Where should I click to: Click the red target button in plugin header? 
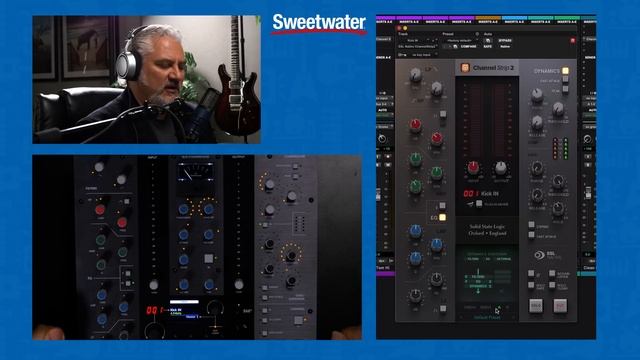click(572, 40)
